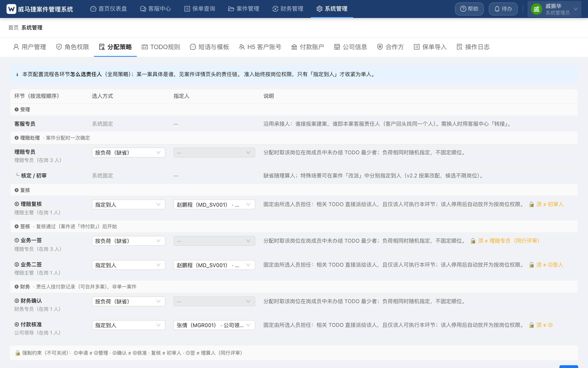The height and width of the screenshot is (368, 588).
Task: Open 理赔复核 选人方式 dropdown
Action: (x=128, y=205)
